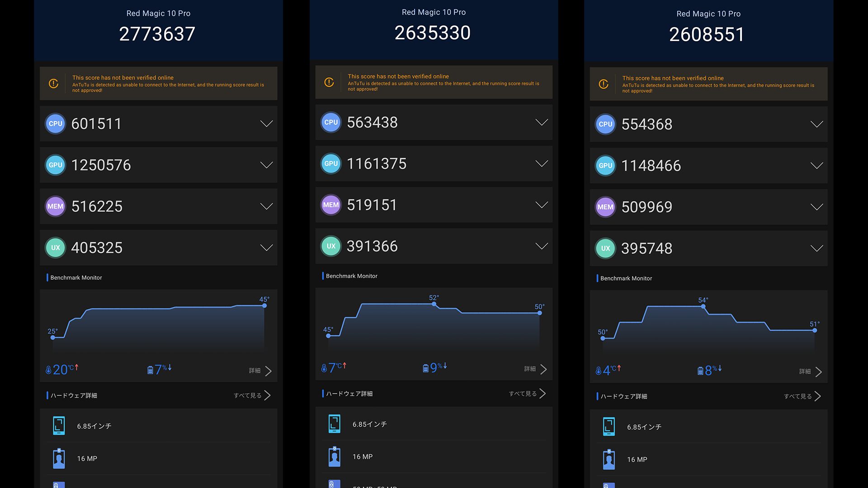
Task: Click the 52° peak marker on graph
Action: [434, 304]
